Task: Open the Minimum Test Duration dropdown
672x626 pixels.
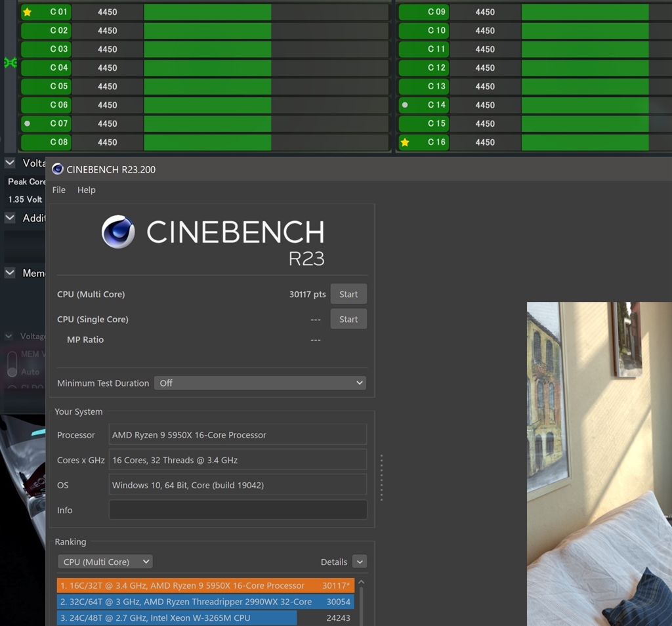Action: [260, 383]
